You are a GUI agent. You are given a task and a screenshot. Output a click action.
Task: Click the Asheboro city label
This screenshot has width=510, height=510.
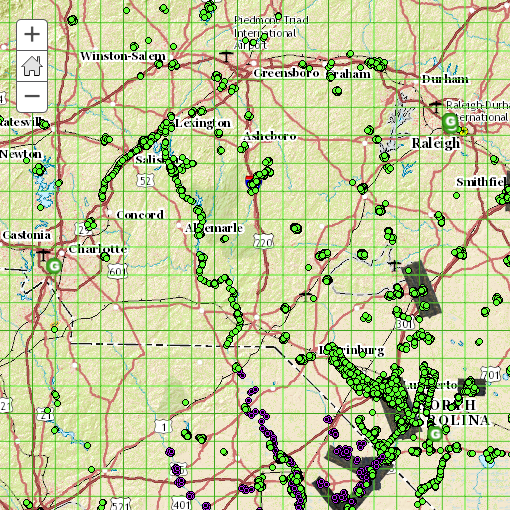click(x=270, y=136)
